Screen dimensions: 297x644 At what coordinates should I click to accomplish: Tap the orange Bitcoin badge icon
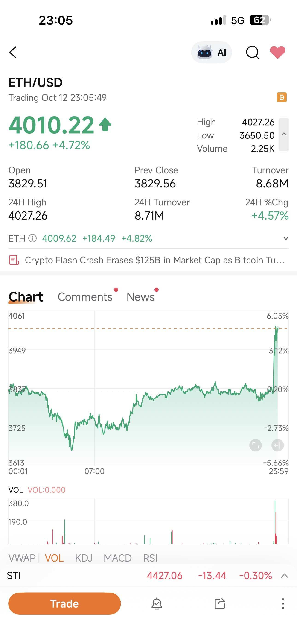click(282, 97)
